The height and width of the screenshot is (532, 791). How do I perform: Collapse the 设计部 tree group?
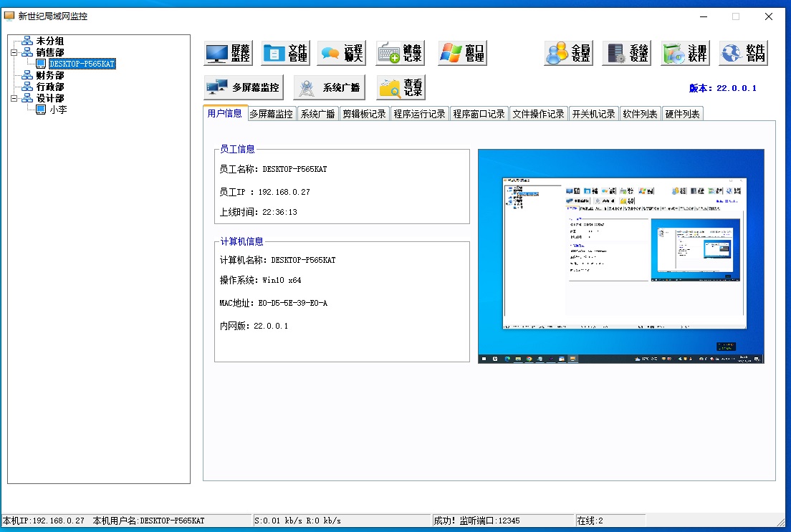click(x=14, y=98)
